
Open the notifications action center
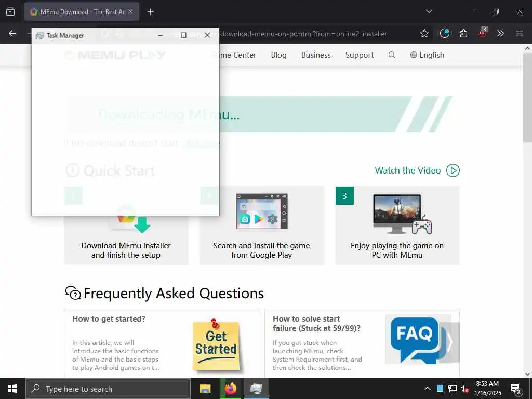[516, 389]
